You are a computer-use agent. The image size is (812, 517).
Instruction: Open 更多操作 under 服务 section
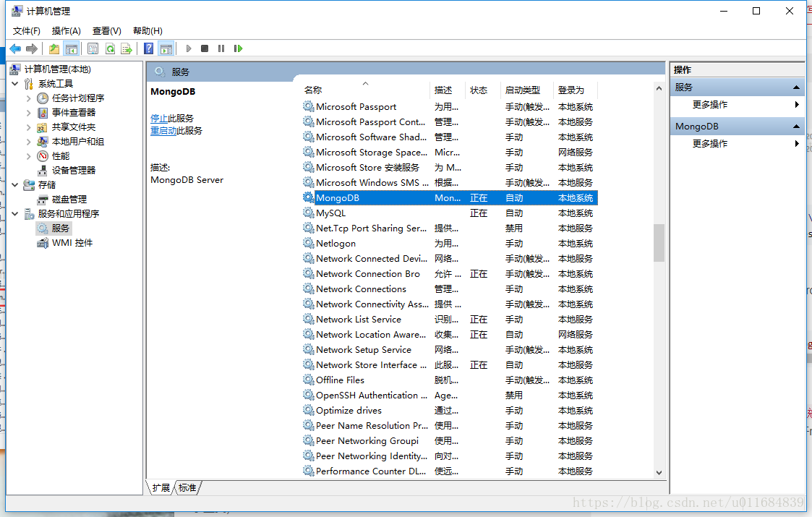click(x=710, y=105)
